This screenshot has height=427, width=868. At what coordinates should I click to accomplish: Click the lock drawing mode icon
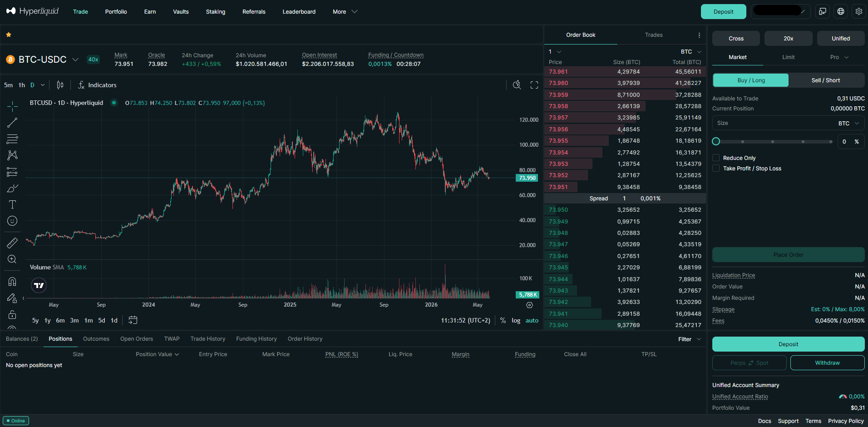[x=12, y=298]
